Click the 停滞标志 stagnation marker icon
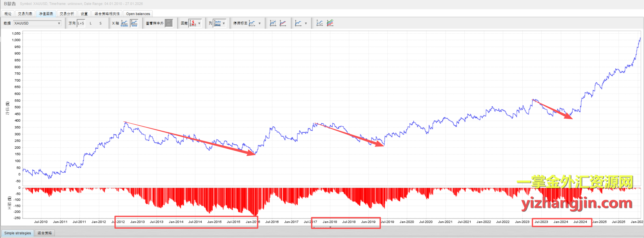Screen dimensions: 644x238 coord(252,23)
